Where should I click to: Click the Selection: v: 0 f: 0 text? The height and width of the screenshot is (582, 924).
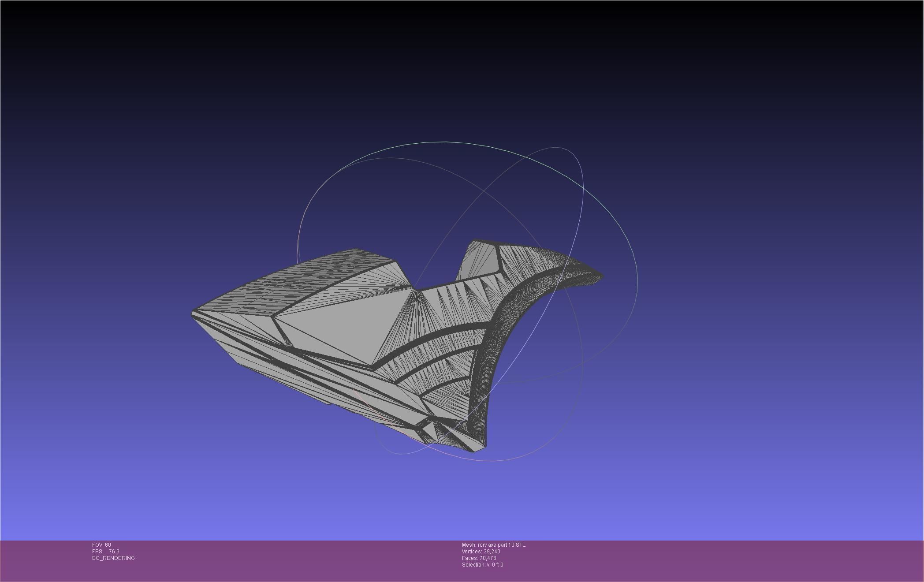[482, 565]
